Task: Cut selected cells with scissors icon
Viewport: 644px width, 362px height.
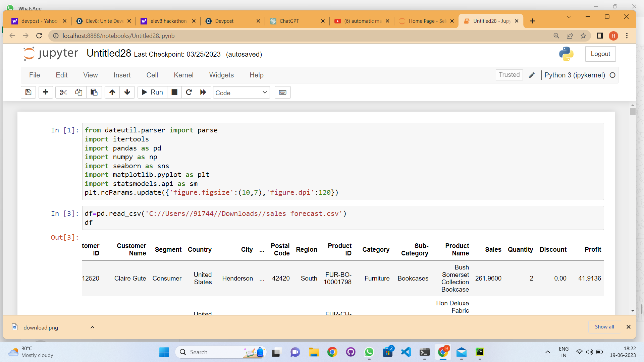Action: click(x=63, y=92)
